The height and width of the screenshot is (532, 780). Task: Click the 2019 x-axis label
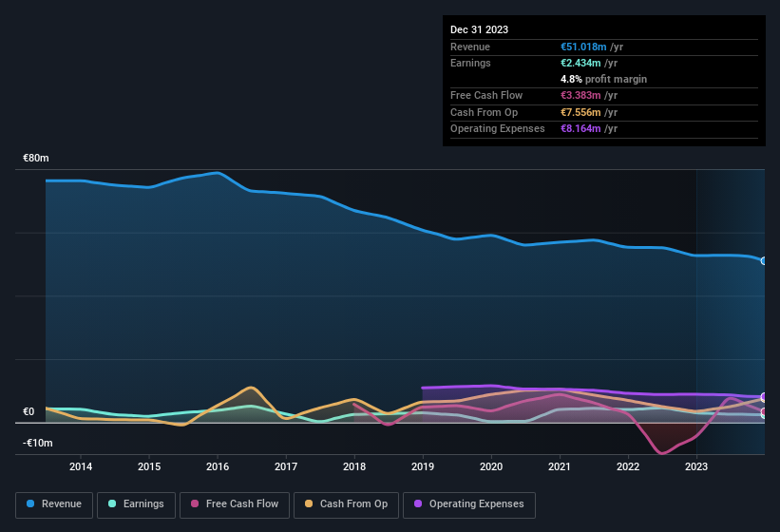[x=423, y=466]
